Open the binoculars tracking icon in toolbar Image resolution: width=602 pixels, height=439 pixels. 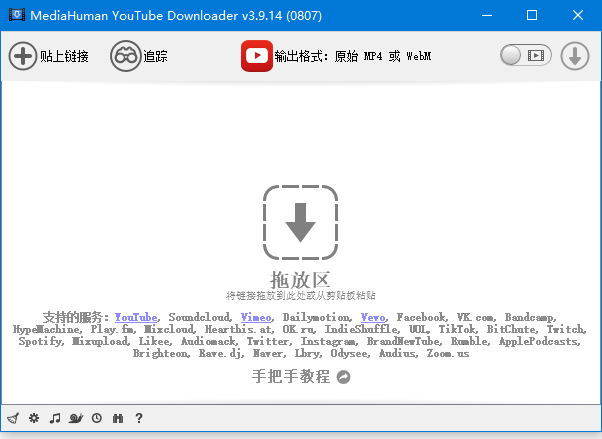126,56
